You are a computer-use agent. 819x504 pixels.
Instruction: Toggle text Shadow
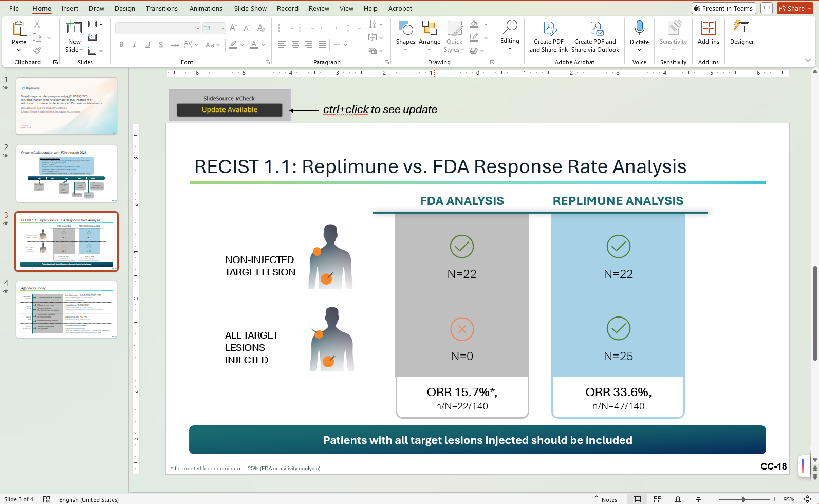coord(161,45)
